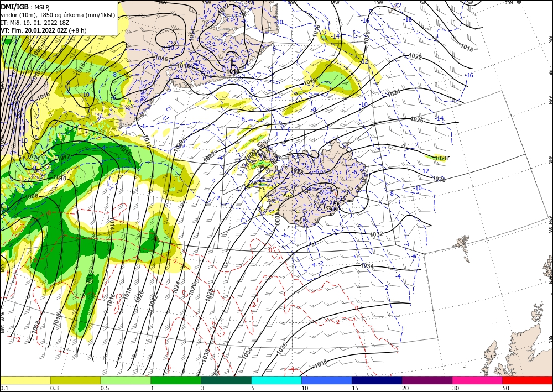Select the pink 30–50 legend swatch
The width and height of the screenshot is (553, 392).
(x=478, y=380)
